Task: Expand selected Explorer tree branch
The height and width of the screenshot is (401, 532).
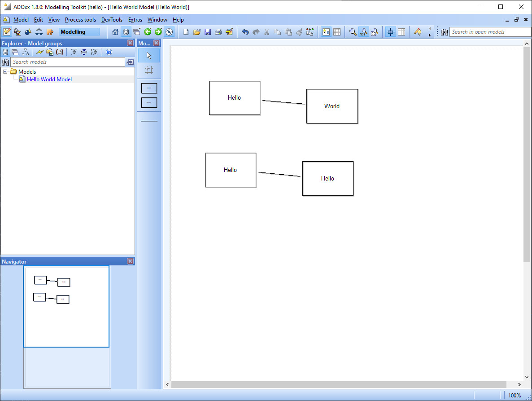Action: (94, 52)
